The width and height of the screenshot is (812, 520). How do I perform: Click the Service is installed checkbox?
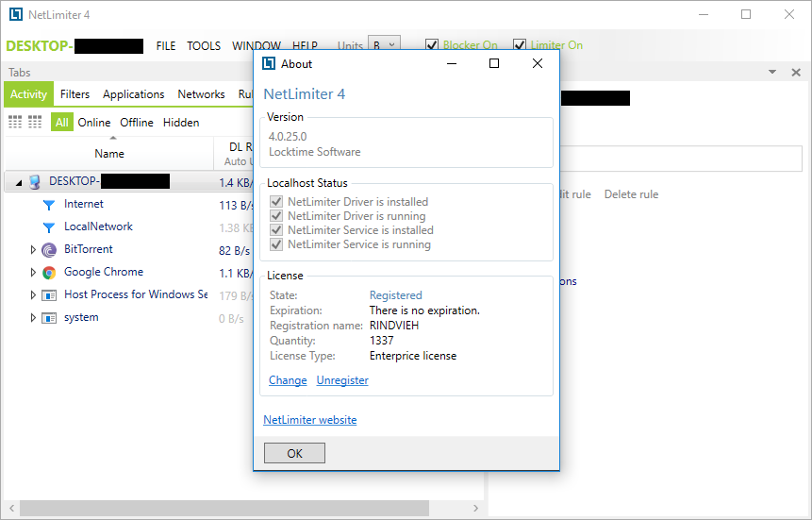coord(276,229)
